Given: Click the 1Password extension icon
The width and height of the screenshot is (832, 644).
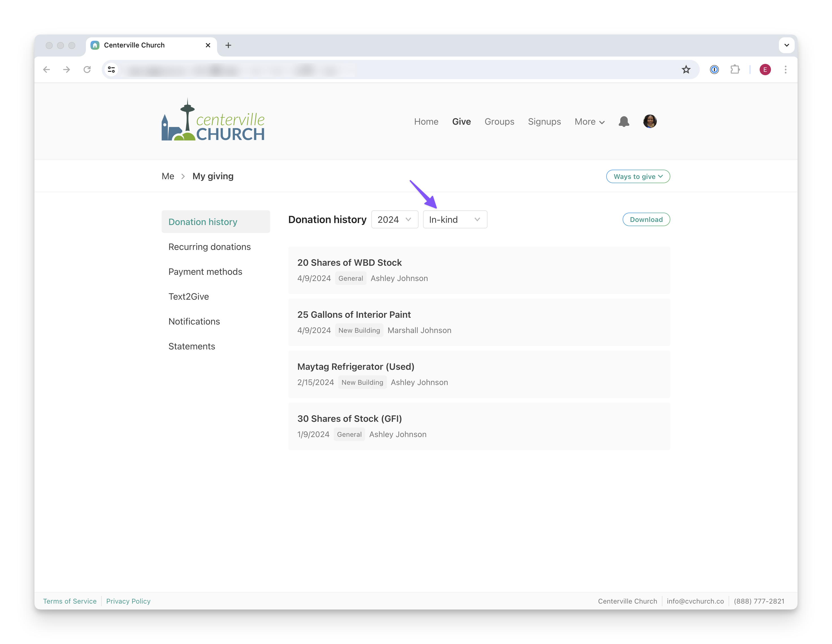Looking at the screenshot, I should pyautogui.click(x=714, y=69).
